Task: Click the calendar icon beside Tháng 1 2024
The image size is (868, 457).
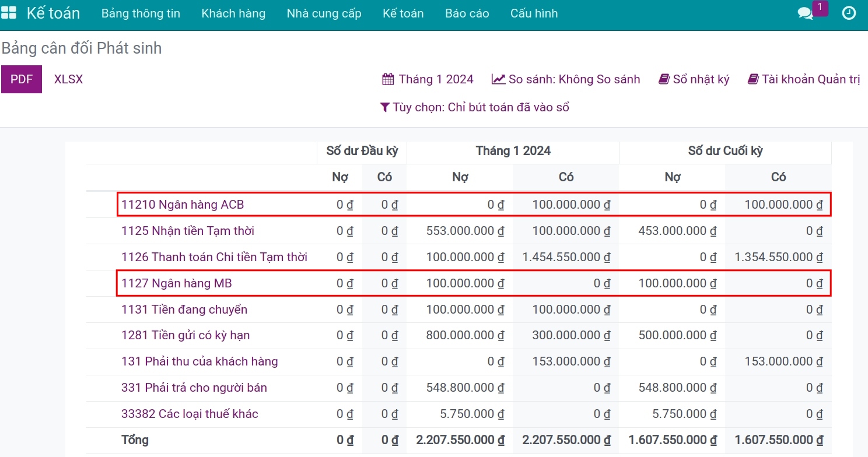Action: click(388, 79)
